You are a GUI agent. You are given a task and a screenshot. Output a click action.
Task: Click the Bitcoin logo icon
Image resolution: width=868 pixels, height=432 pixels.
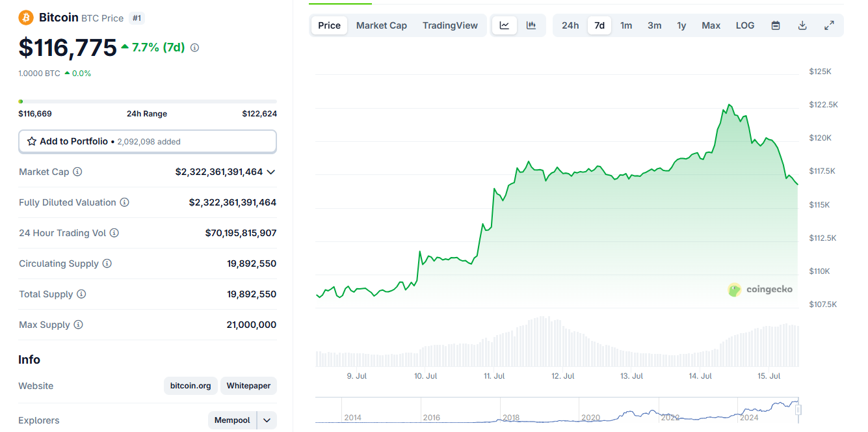pos(26,18)
